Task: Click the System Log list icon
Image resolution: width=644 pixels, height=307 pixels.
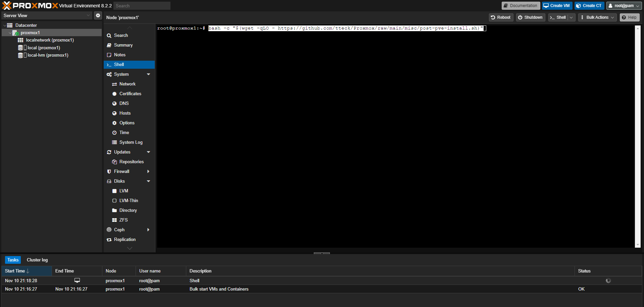Action: [x=114, y=142]
